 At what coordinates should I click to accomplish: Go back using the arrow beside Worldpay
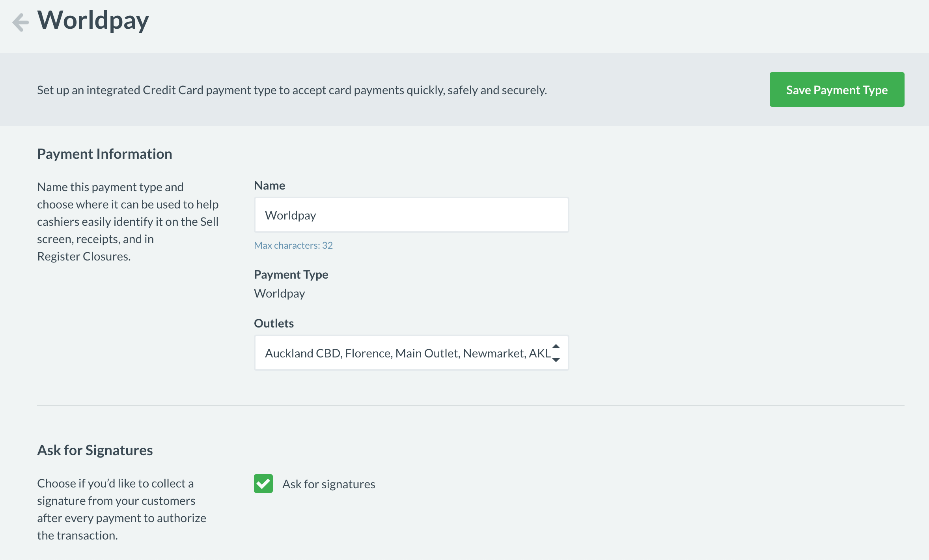click(21, 22)
